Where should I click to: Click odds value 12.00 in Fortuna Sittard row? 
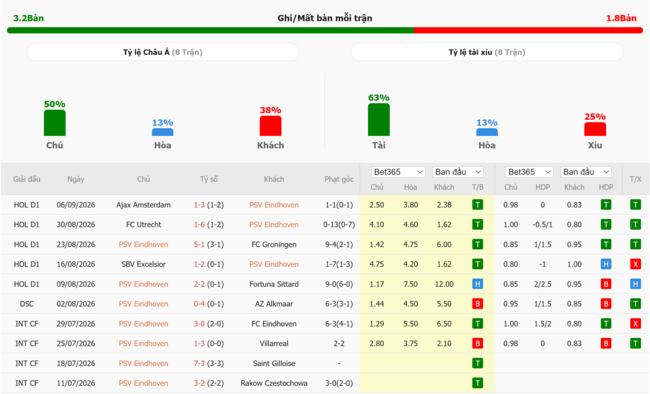click(x=444, y=284)
